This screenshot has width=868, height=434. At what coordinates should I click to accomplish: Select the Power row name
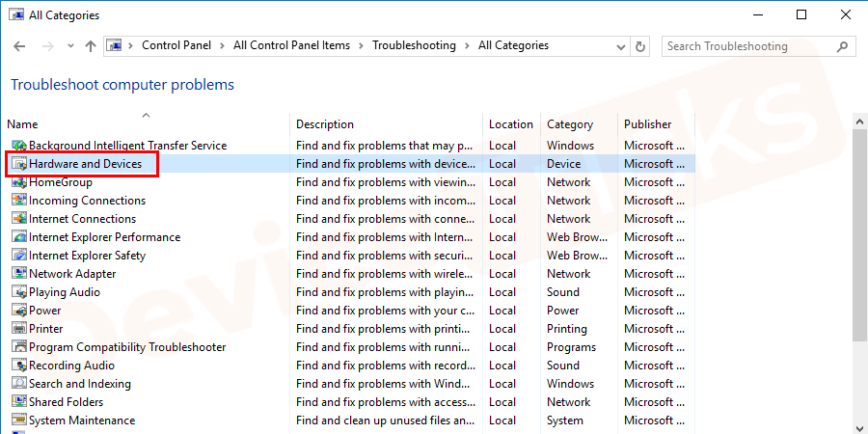pos(44,310)
